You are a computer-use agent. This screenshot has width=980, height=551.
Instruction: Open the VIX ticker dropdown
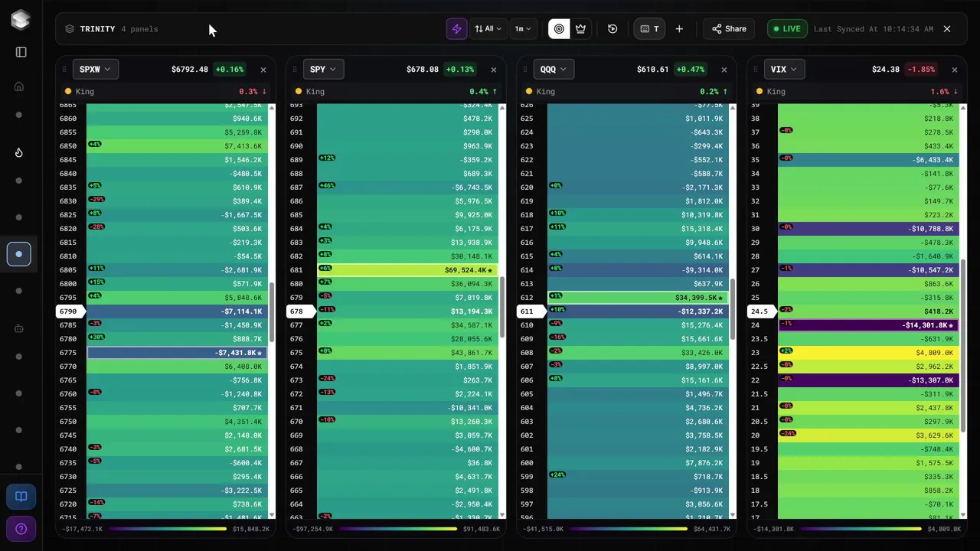click(783, 69)
